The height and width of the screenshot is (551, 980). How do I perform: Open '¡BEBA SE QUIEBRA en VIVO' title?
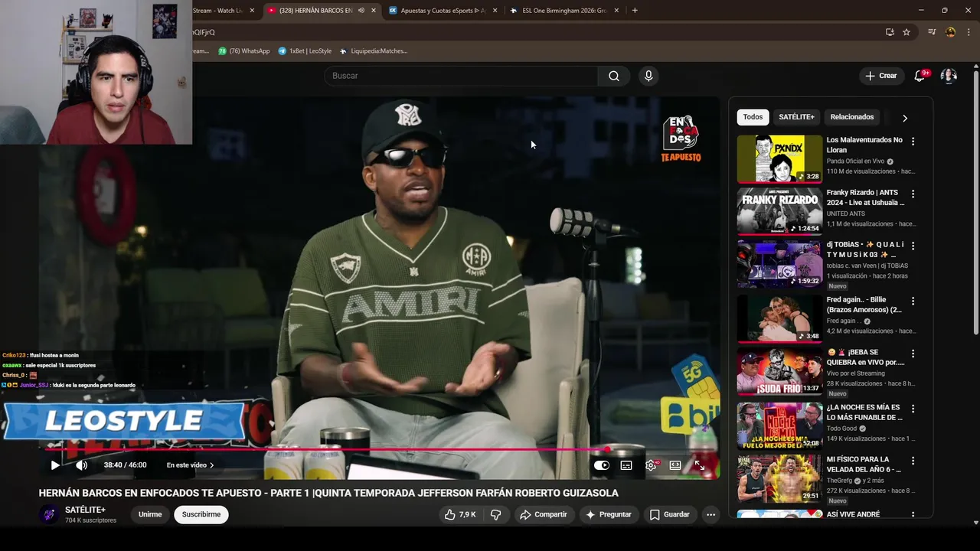pos(866,357)
